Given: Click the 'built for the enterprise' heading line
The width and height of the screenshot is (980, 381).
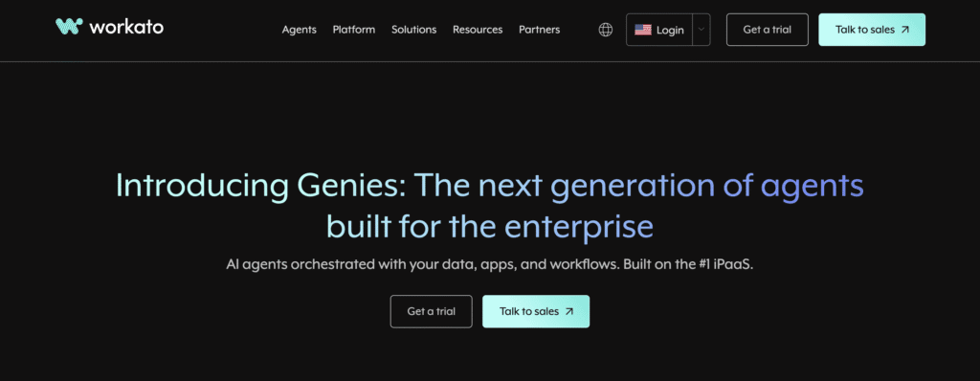Looking at the screenshot, I should click(490, 227).
